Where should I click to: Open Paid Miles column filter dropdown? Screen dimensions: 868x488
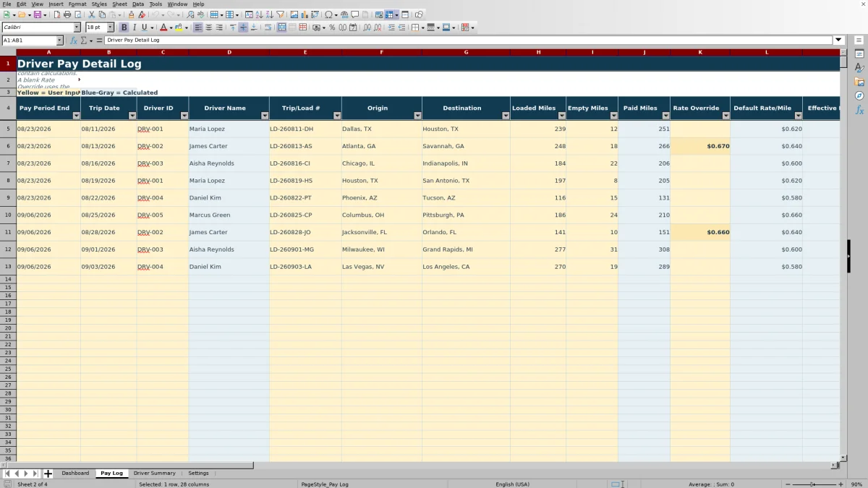(x=665, y=116)
